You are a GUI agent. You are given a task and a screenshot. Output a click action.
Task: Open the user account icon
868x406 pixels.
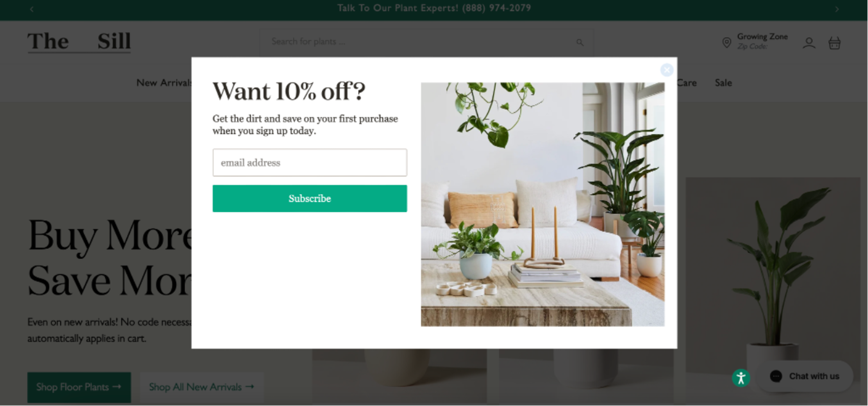coord(809,43)
